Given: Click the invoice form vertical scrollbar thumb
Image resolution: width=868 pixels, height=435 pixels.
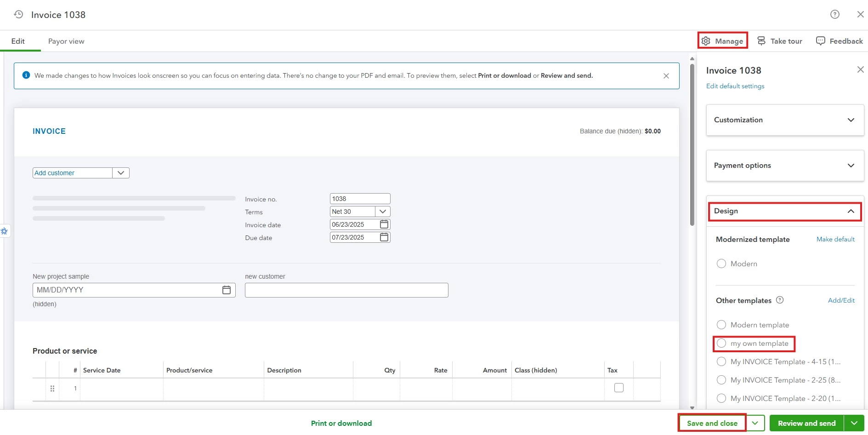Looking at the screenshot, I should (x=692, y=144).
